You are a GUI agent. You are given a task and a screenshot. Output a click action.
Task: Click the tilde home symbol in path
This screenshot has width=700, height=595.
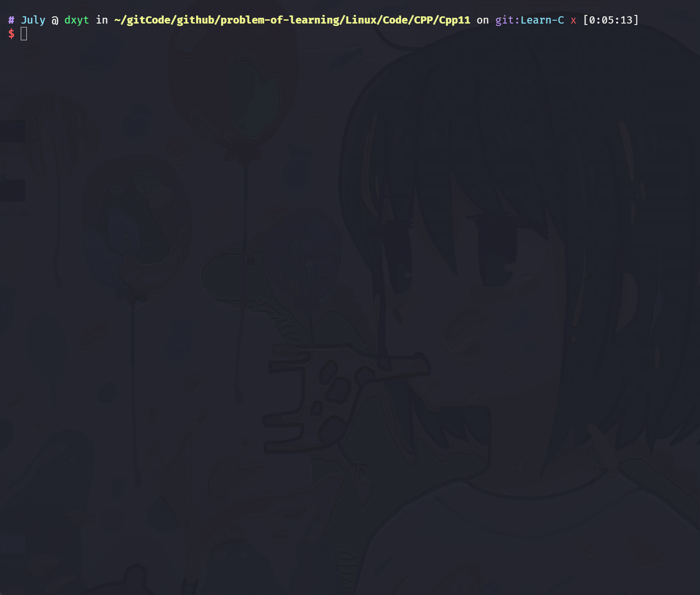point(117,20)
